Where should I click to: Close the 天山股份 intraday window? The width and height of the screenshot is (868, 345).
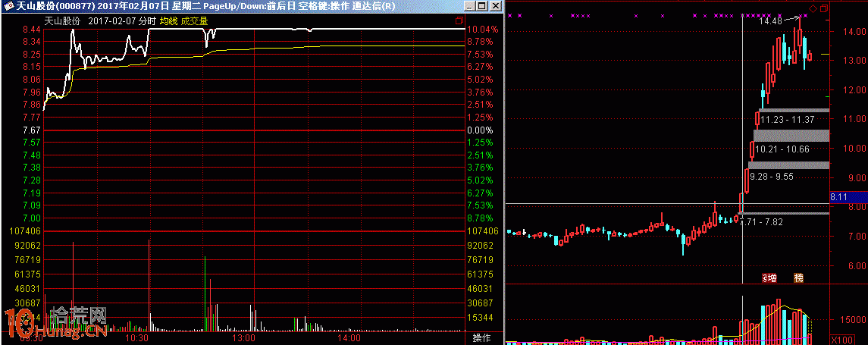pyautogui.click(x=496, y=6)
